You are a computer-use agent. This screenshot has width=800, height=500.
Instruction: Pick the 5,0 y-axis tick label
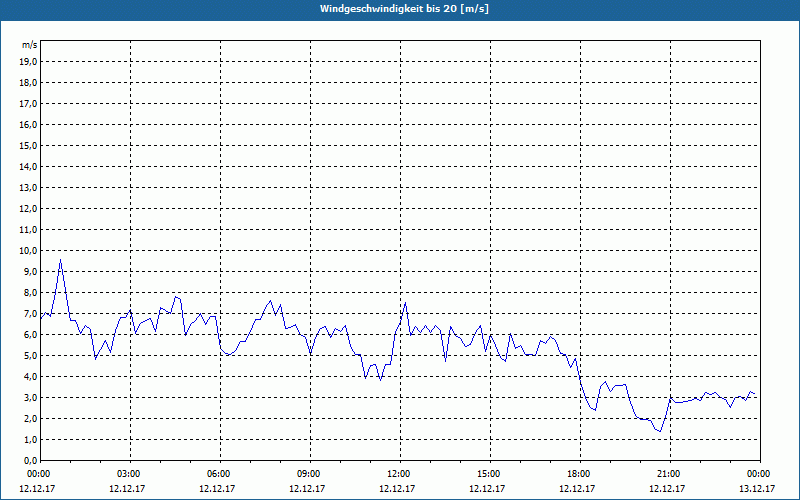[x=31, y=356]
